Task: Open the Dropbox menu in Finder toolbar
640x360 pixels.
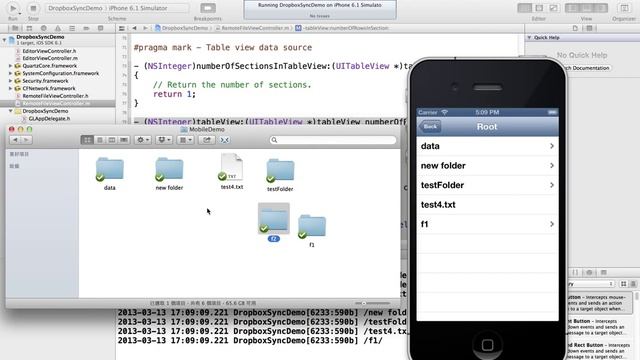Action: [164, 140]
